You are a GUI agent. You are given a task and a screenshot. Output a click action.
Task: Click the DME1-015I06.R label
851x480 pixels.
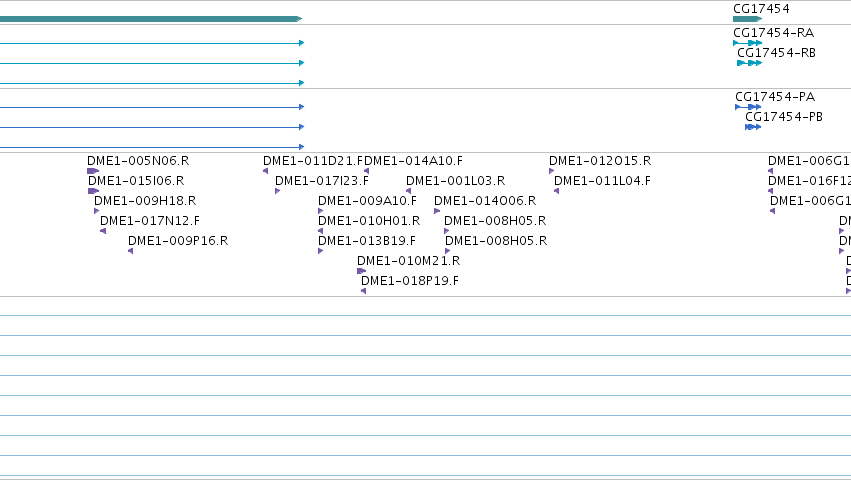(x=136, y=181)
